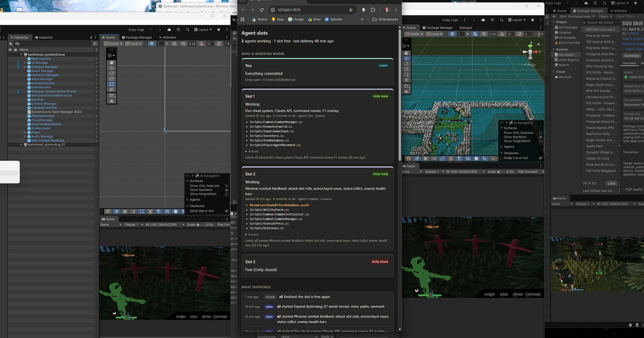Toggle Show NavMesh in right AI Navigation overlay
The width and height of the screenshot is (644, 338).
(541, 137)
